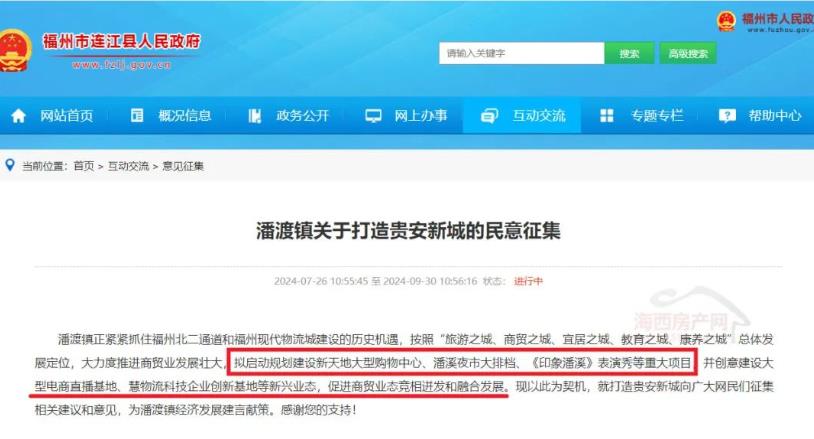Screen dimensions: 814x439
Task: Click the question mark icon beside 帮助中心
Action: (727, 115)
